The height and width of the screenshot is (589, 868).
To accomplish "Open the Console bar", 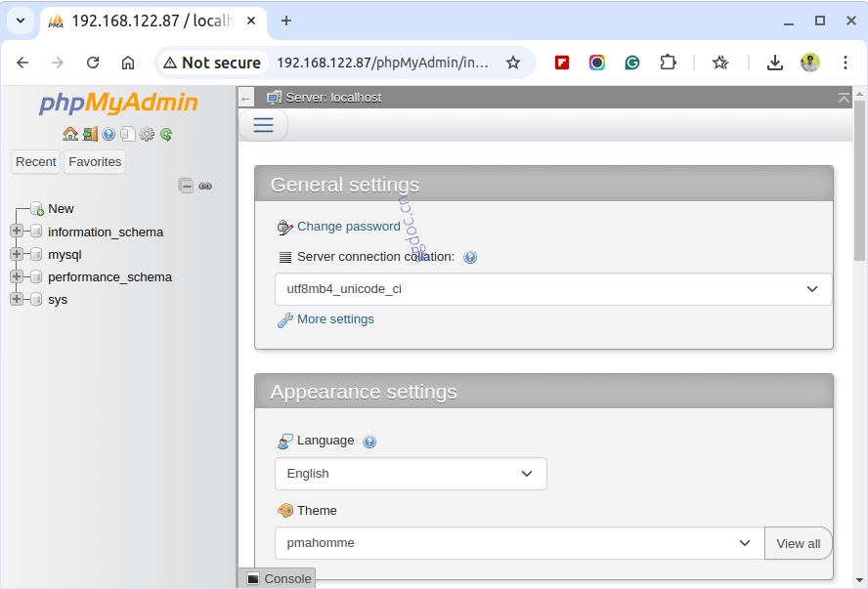I will pyautogui.click(x=280, y=578).
